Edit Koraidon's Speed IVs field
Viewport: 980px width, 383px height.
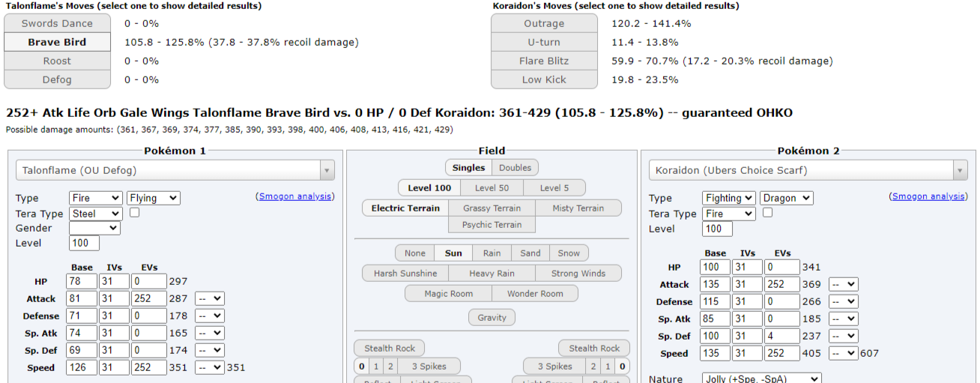[x=747, y=353]
